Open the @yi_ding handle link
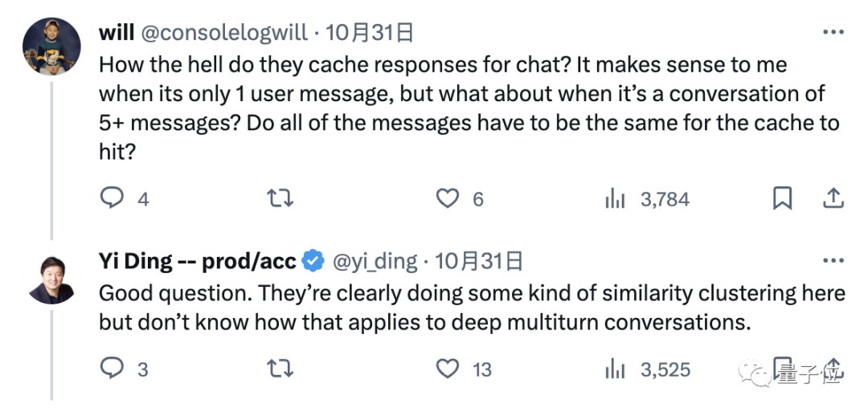The height and width of the screenshot is (412, 868). click(x=375, y=260)
